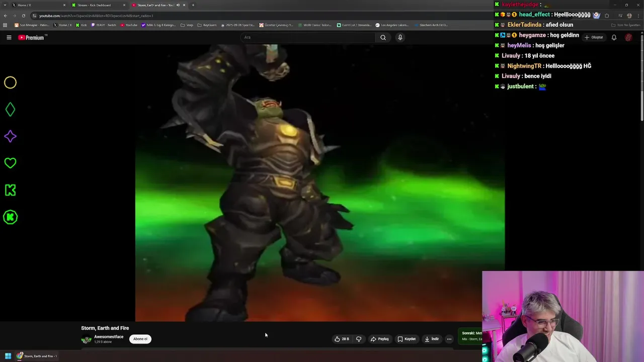Viewport: 644px width, 362px height.
Task: Click the Sonraki up-next mix card
Action: click(x=471, y=336)
